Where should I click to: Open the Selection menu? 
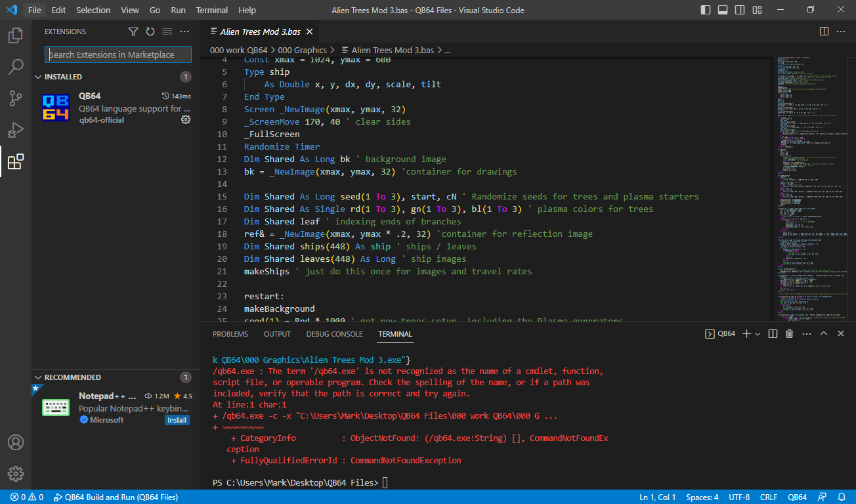pos(93,10)
